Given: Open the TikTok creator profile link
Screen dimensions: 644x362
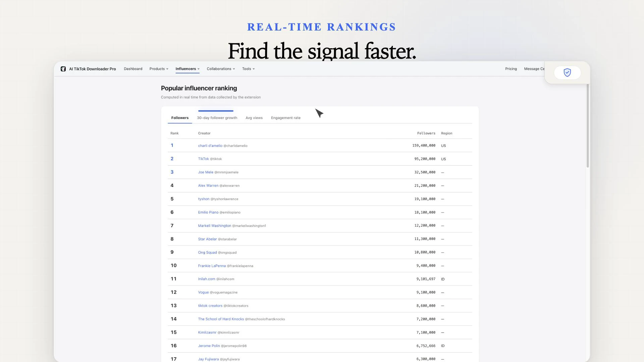Looking at the screenshot, I should (x=203, y=159).
